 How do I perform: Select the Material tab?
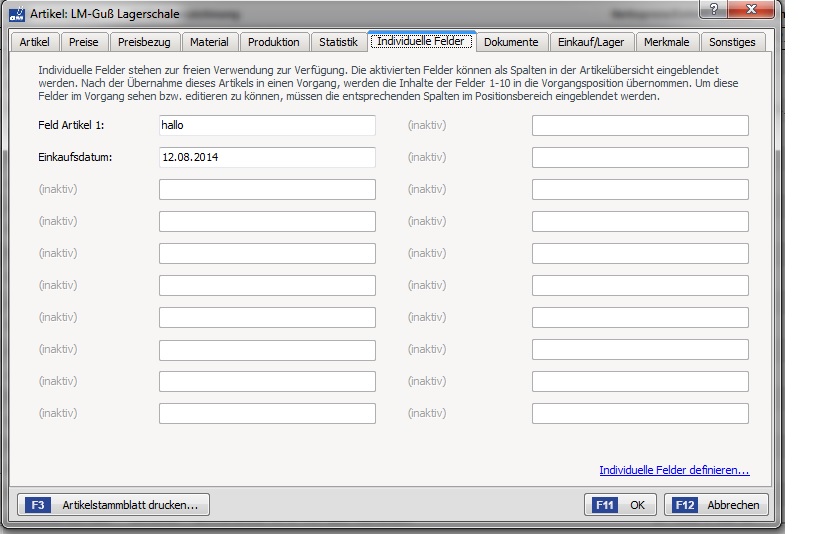click(209, 42)
